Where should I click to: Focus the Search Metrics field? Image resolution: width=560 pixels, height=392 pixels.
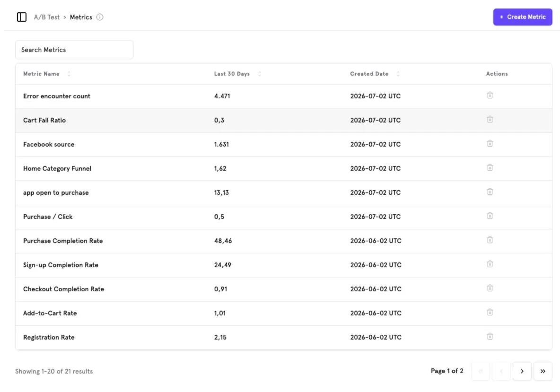[x=74, y=50]
